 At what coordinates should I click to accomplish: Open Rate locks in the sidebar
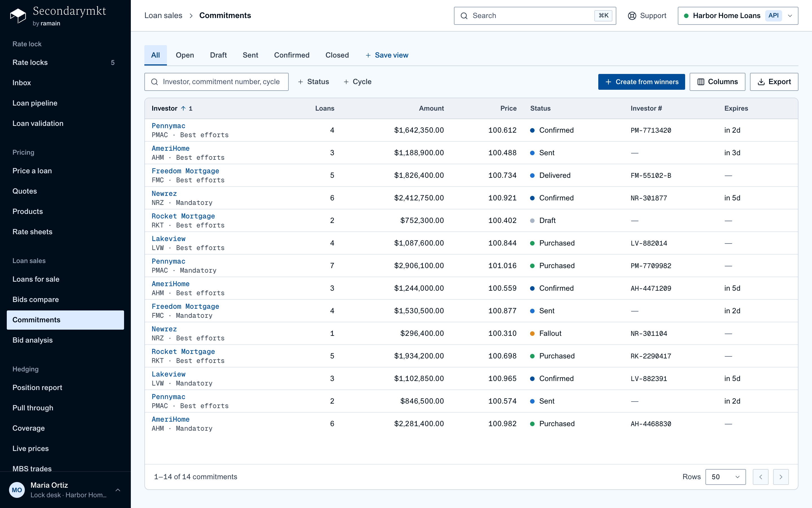tap(65, 62)
